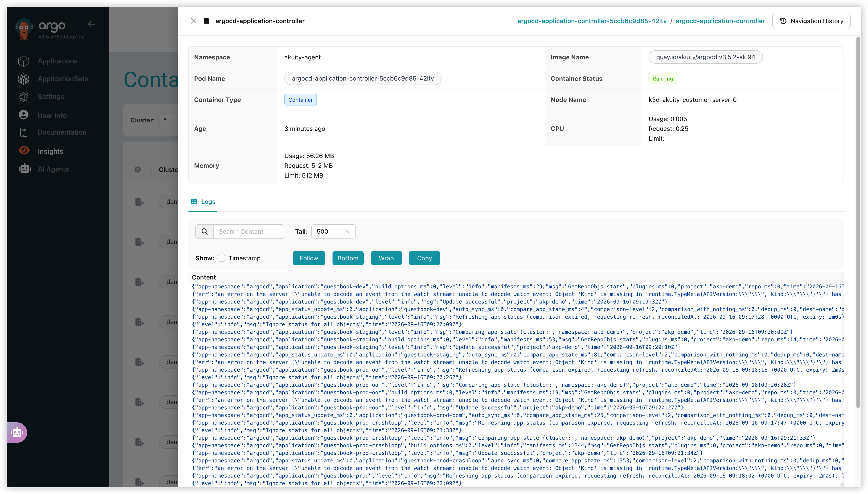The height and width of the screenshot is (494, 868).
Task: Click the Logs tab list icon
Action: click(194, 202)
